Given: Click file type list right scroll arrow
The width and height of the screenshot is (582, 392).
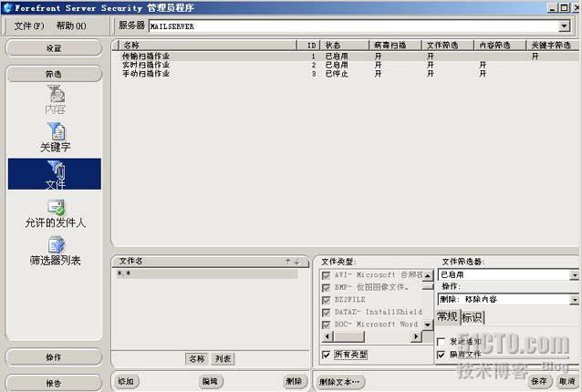Looking at the screenshot, I should pyautogui.click(x=416, y=336).
